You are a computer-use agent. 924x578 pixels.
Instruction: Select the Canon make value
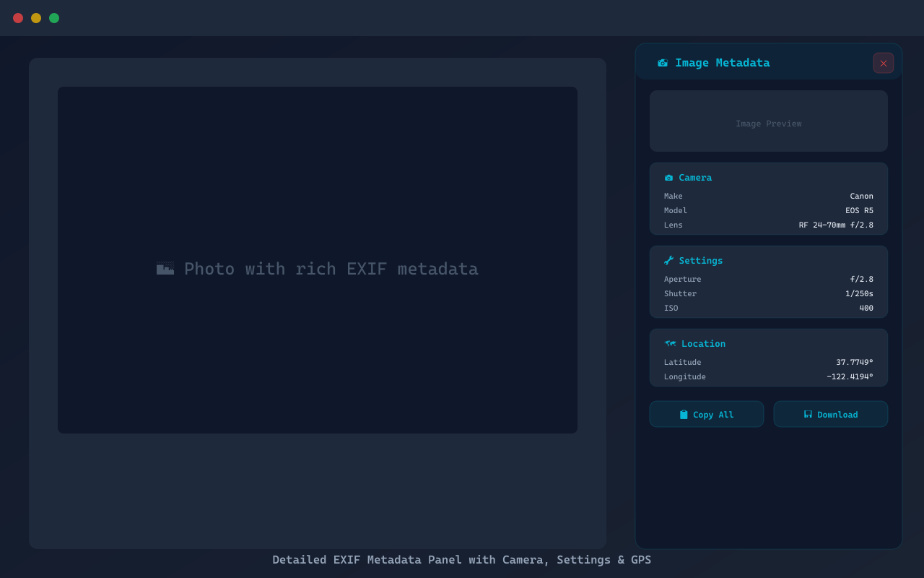(x=862, y=196)
